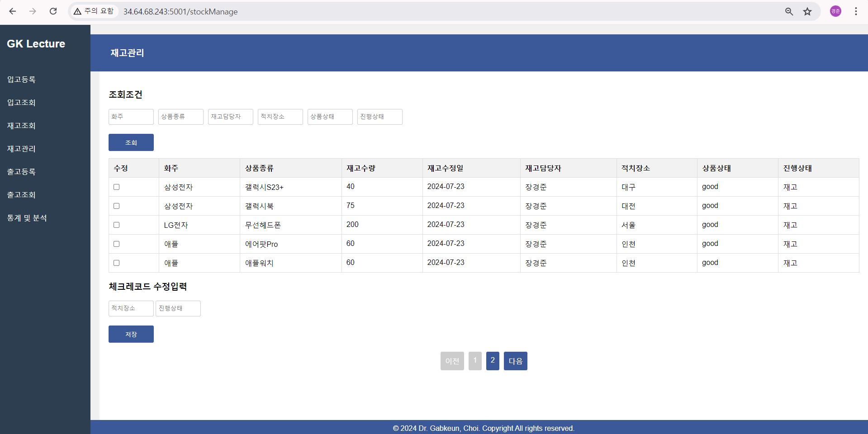Screen dimensions: 868x434
Task: Focus the 적치장소 filter input in 조회조건
Action: (280, 117)
